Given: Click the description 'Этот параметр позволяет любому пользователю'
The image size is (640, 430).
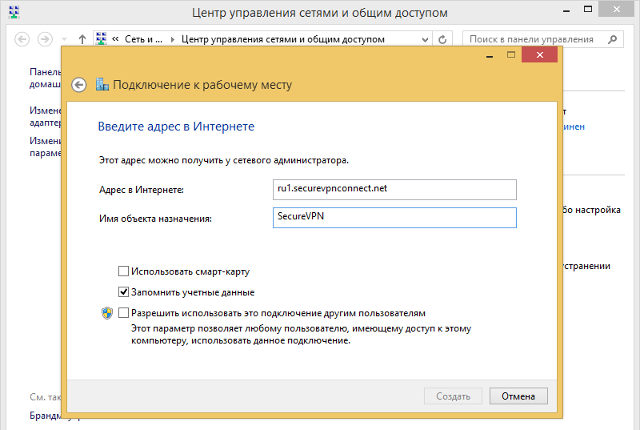Looking at the screenshot, I should point(240,329).
